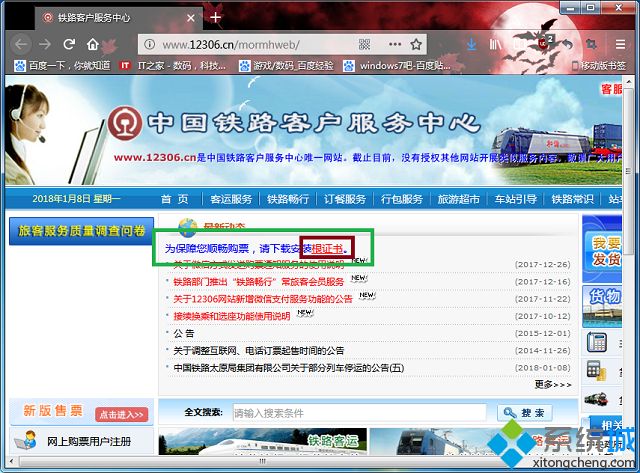Screen dimensions: 640x473
Task: Click the vertical page scrollbar
Action: click(629, 171)
